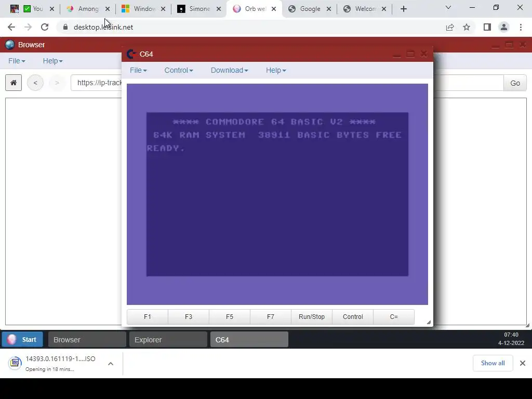Select the Explorer taskbar item
The width and height of the screenshot is (532, 399).
pos(168,340)
